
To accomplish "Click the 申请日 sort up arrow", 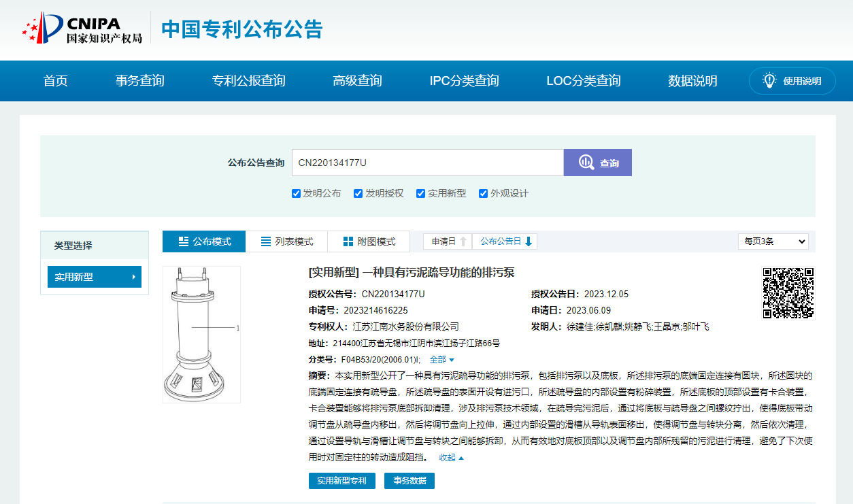I will point(463,241).
